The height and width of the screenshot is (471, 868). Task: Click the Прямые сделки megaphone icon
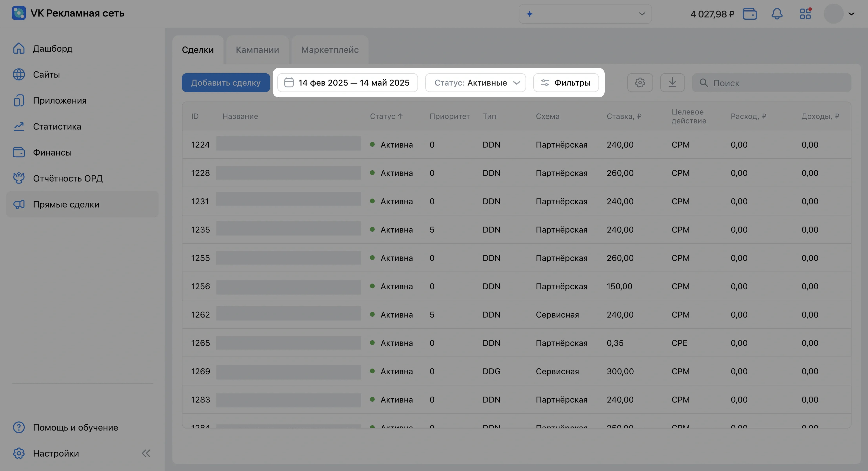click(x=19, y=204)
